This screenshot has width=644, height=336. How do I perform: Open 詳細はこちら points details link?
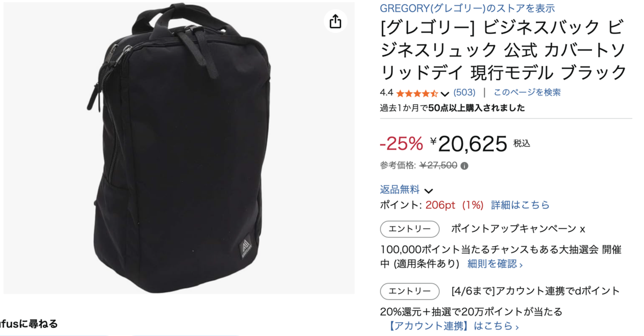pos(520,205)
